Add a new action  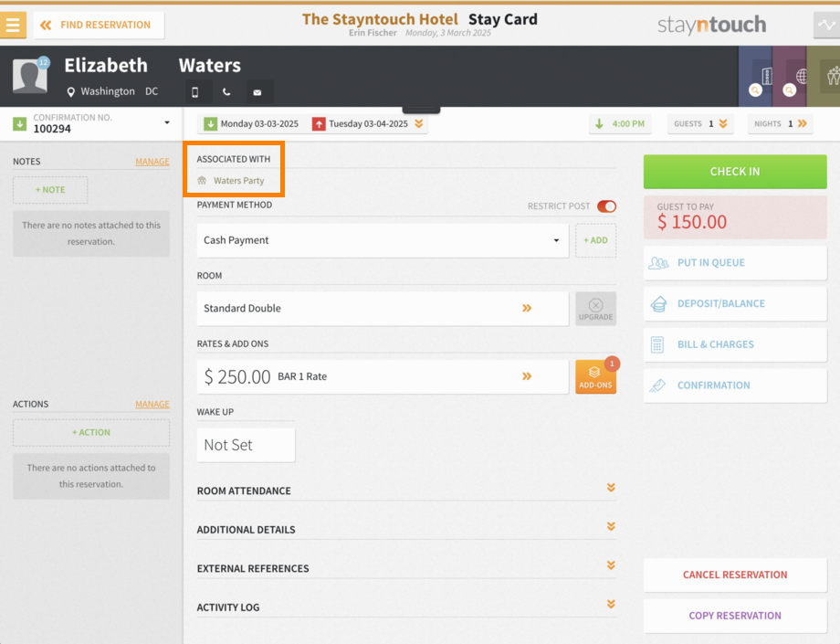coord(91,432)
